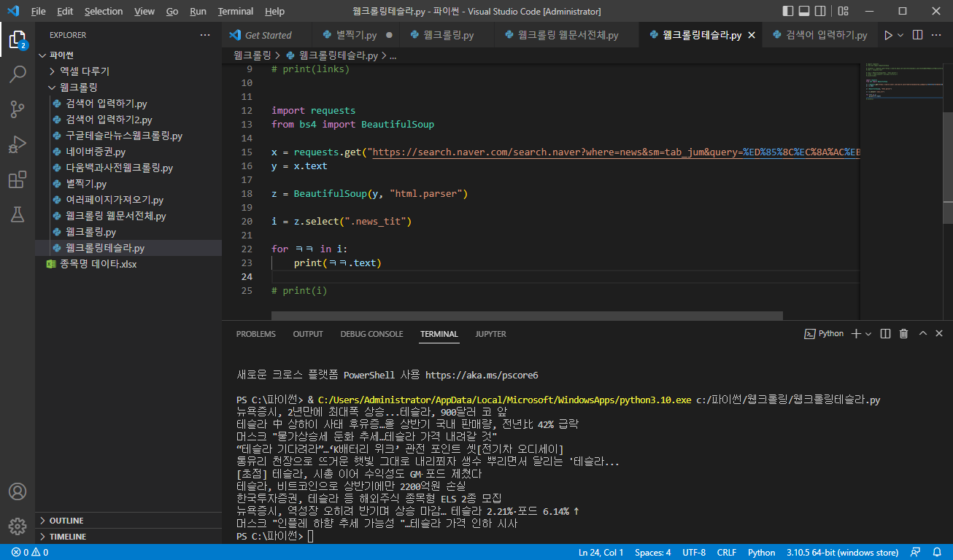Close the terminal panel

tap(940, 333)
